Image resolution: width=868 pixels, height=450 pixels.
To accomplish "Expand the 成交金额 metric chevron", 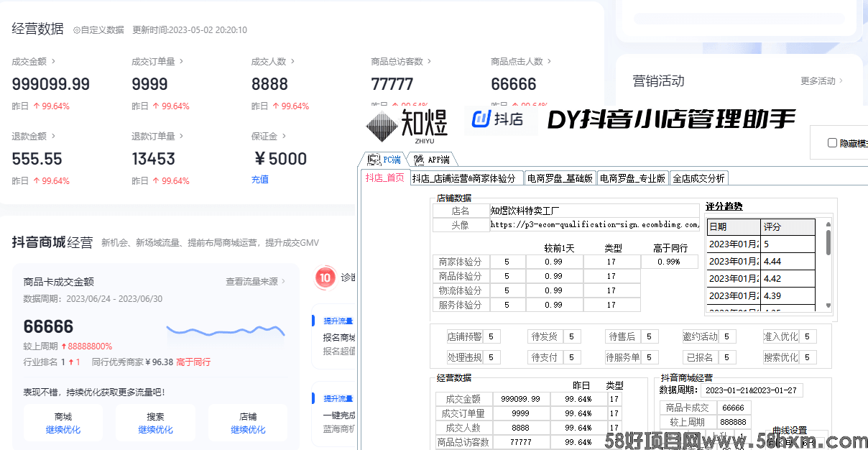I will 53,62.
